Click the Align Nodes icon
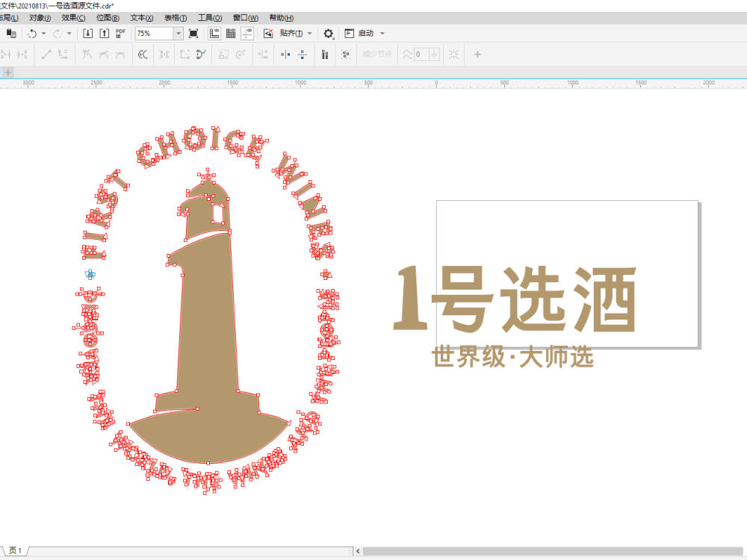This screenshot has width=747, height=560. pos(264,55)
